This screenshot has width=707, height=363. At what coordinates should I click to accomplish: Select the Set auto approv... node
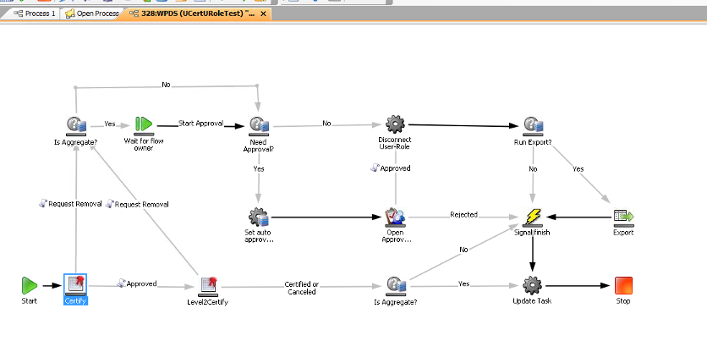coord(259,217)
